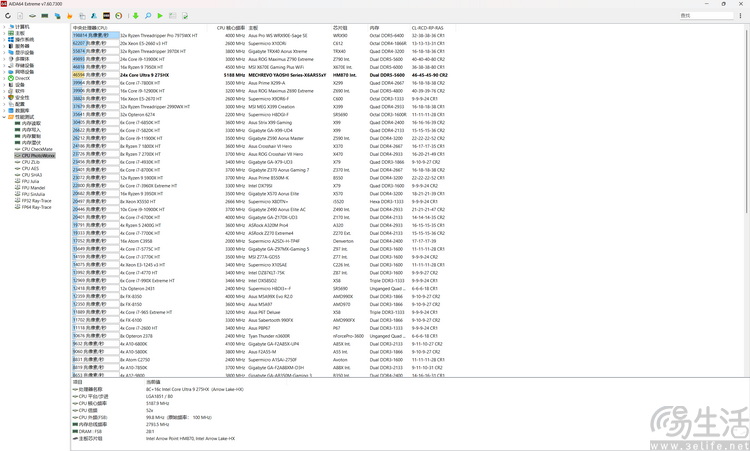The image size is (750, 451).
Task: Sort by the CPU 核心频率 column header
Action: (x=231, y=28)
